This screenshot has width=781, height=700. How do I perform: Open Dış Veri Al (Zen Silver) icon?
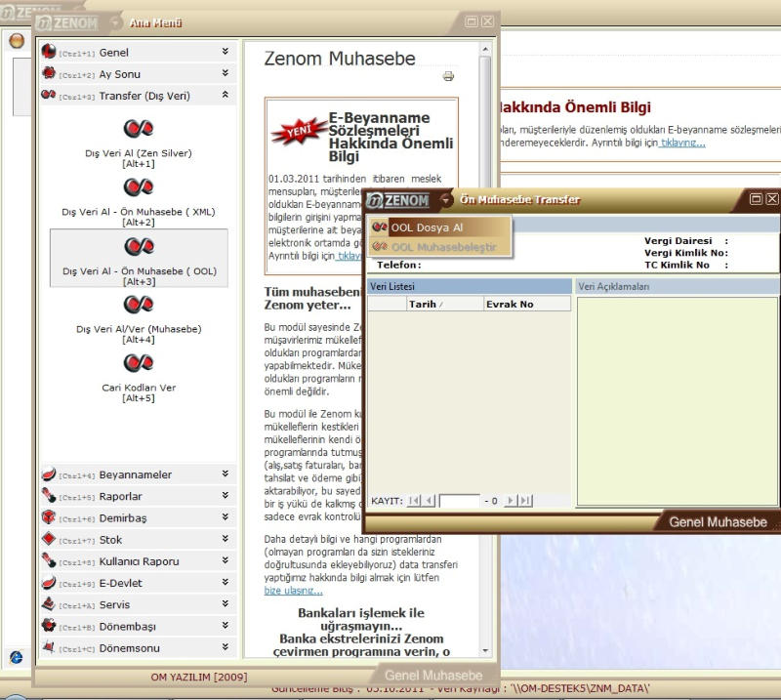[x=138, y=128]
